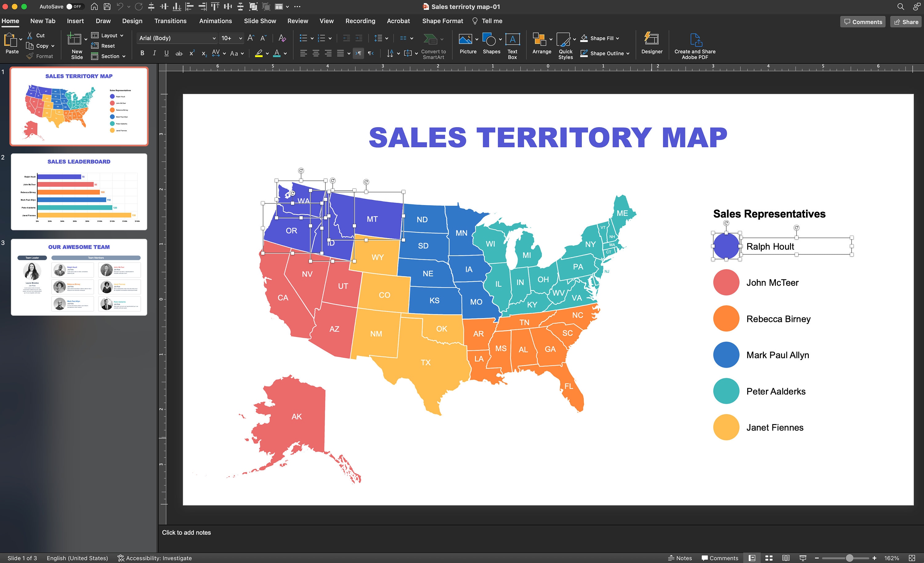Open the Comments button at top right
The height and width of the screenshot is (563, 924).
(862, 22)
